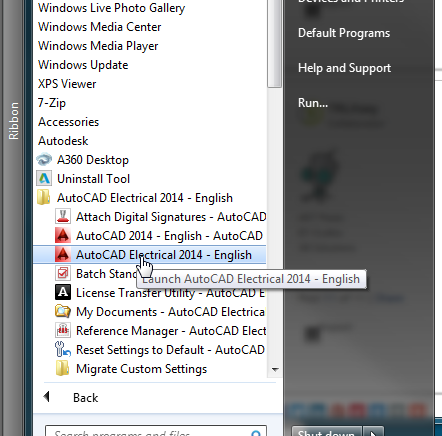The image size is (442, 436).
Task: Open Help and Support
Action: click(x=344, y=68)
